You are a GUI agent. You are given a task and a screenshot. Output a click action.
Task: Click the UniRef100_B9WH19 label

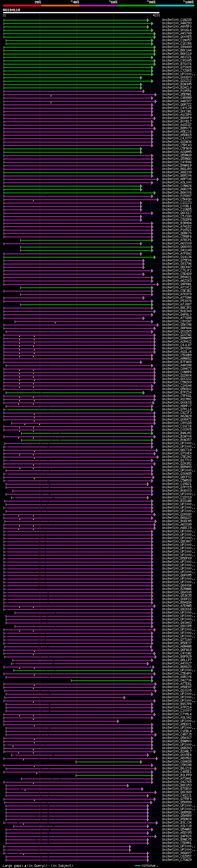pyautogui.click(x=177, y=166)
